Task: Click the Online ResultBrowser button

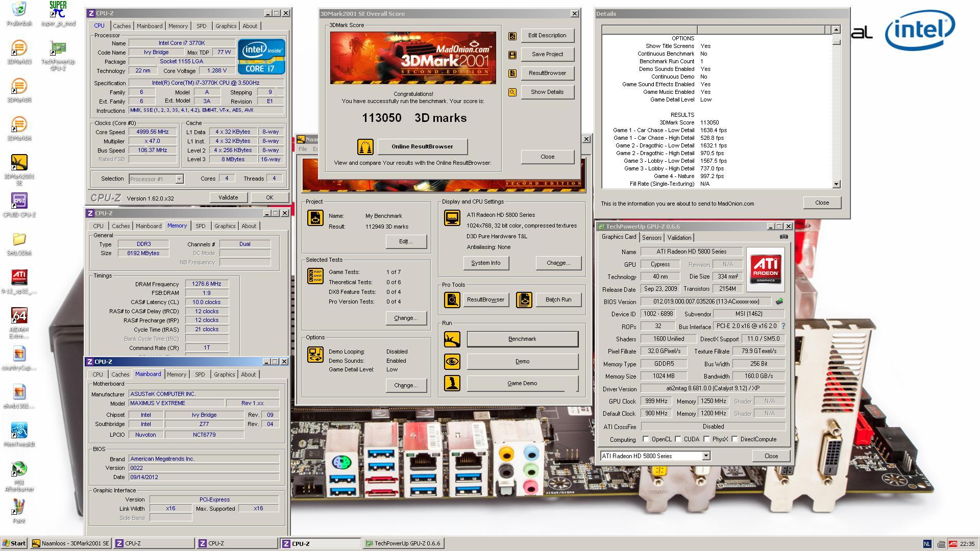Action: [422, 147]
